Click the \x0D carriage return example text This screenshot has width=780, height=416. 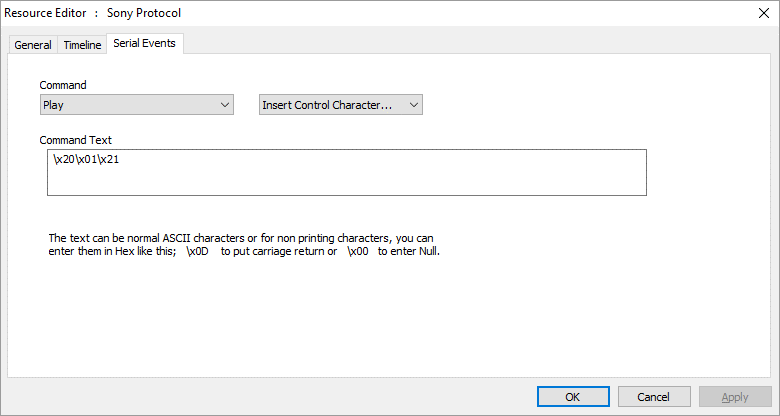click(x=197, y=251)
